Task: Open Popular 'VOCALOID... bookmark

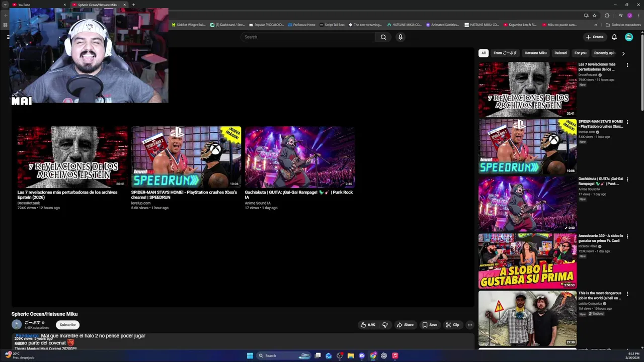Action: [x=266, y=25]
